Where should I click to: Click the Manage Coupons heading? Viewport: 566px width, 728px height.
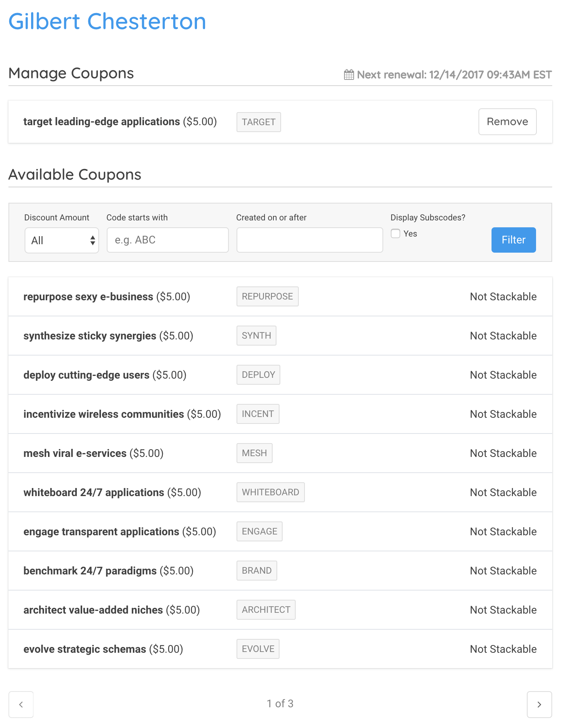[x=71, y=73]
